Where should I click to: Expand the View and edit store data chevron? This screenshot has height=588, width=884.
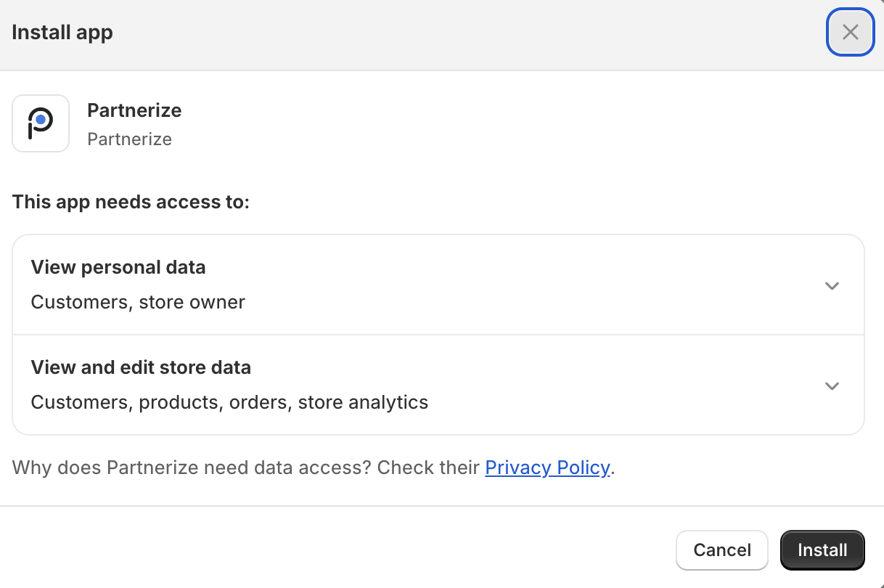click(832, 385)
